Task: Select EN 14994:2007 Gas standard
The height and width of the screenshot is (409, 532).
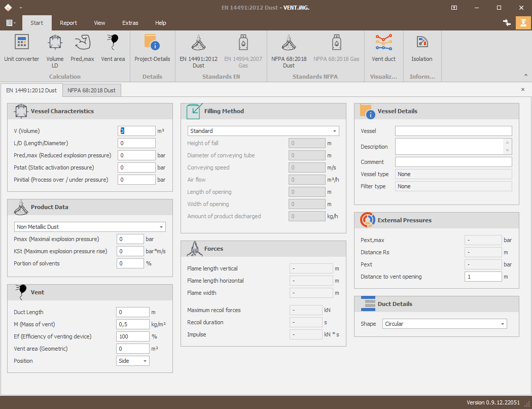Action: point(243,51)
